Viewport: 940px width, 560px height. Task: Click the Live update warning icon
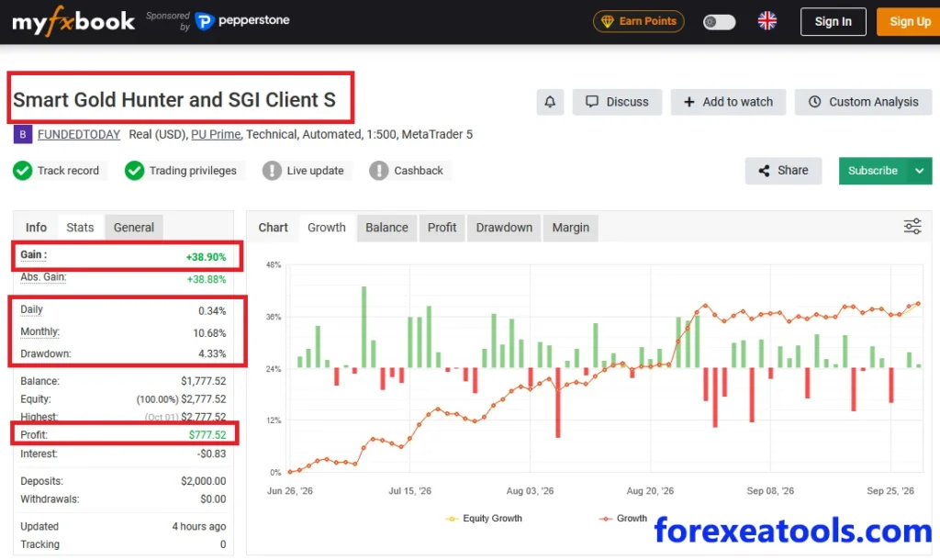coord(272,171)
